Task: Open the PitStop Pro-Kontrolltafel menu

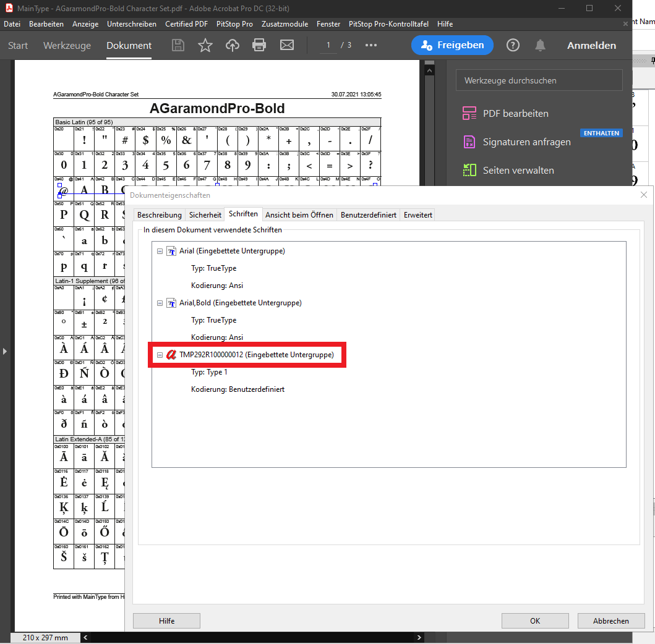Action: [x=388, y=24]
